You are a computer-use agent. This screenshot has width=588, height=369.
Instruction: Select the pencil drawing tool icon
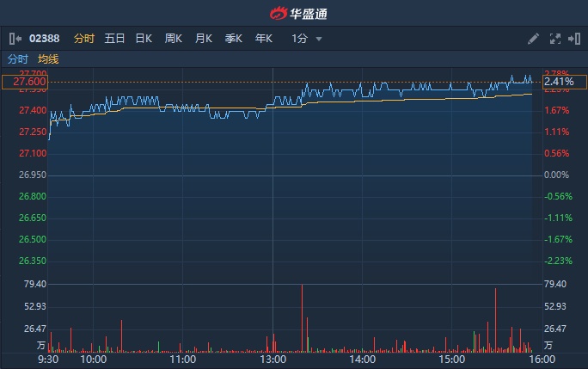[533, 39]
